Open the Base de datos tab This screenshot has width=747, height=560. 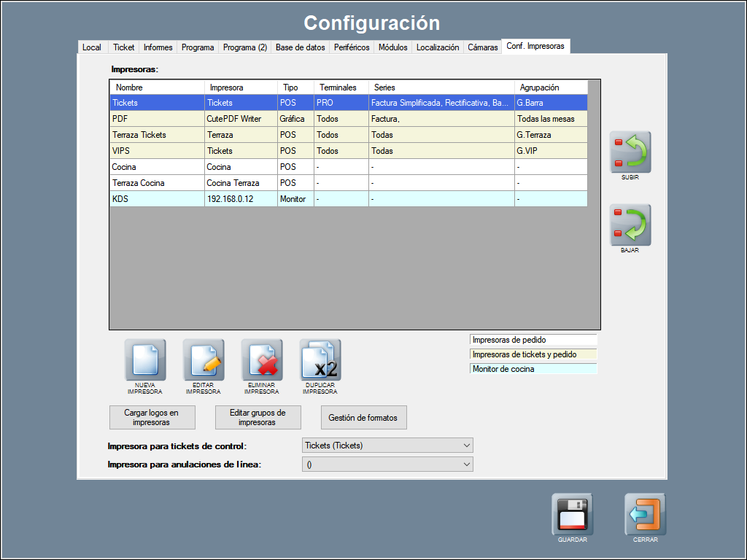300,47
